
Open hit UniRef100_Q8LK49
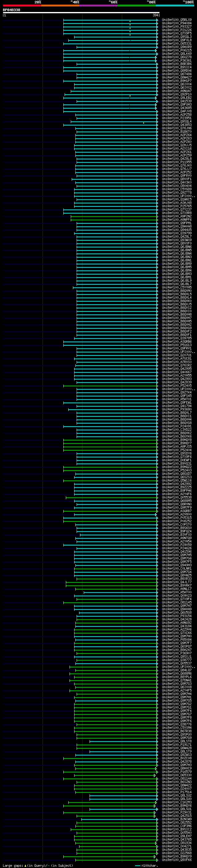pyautogui.click(x=177, y=54)
